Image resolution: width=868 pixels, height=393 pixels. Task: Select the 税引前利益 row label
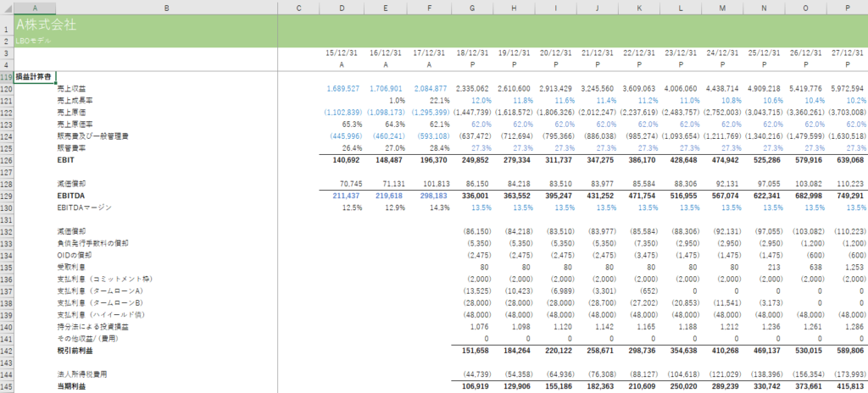coord(75,349)
